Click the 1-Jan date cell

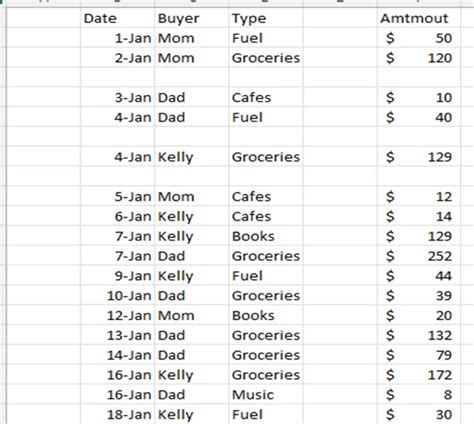117,38
